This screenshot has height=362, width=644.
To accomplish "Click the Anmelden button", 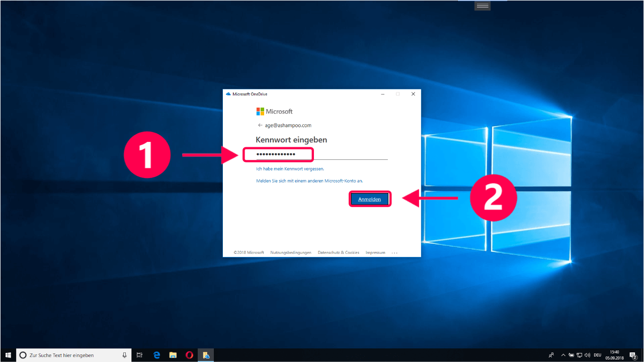I will 370,199.
